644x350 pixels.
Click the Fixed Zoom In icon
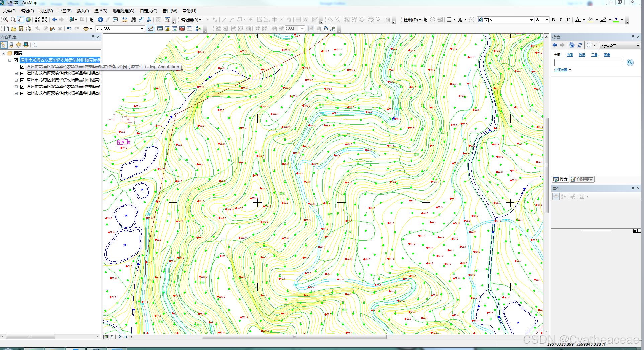[x=37, y=20]
